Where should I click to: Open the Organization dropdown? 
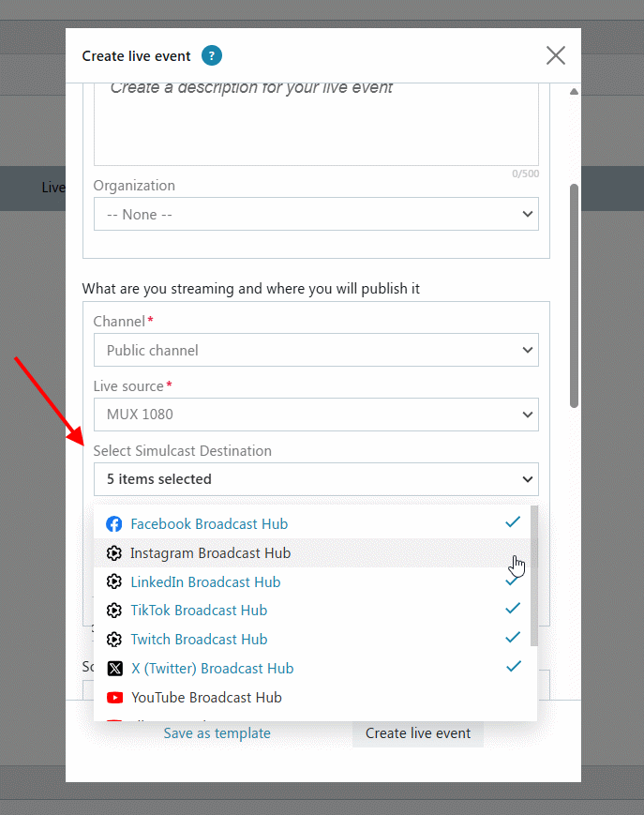(x=316, y=214)
